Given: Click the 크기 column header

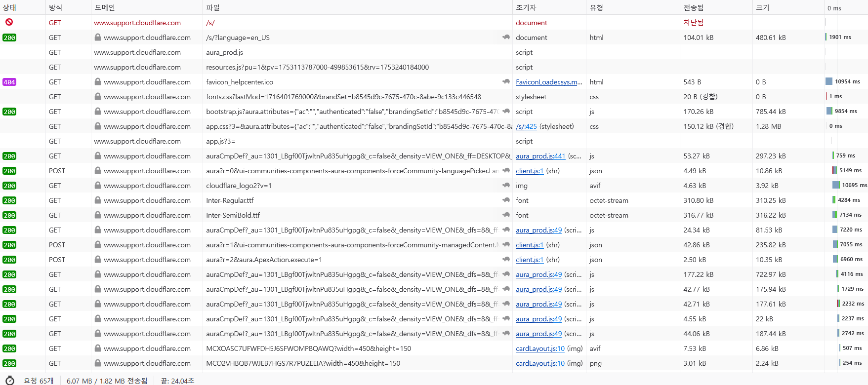Looking at the screenshot, I should tap(762, 7).
